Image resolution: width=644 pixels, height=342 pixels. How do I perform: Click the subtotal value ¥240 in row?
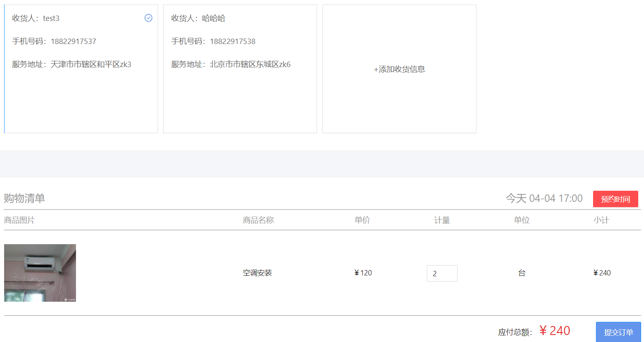pos(602,273)
